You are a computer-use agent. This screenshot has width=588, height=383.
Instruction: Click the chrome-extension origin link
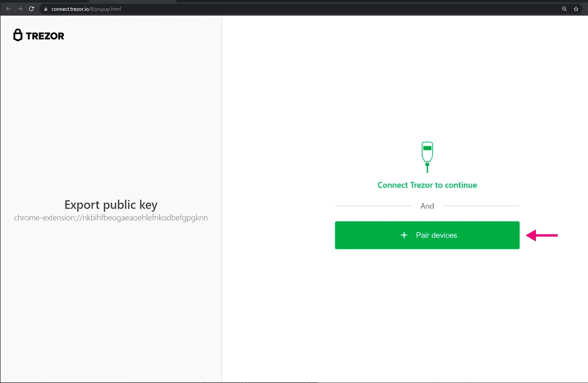pos(110,218)
